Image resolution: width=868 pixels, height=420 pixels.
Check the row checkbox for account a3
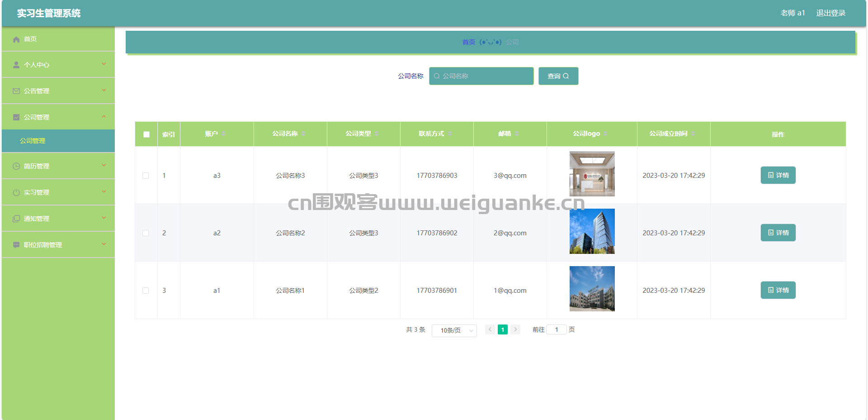coord(146,176)
